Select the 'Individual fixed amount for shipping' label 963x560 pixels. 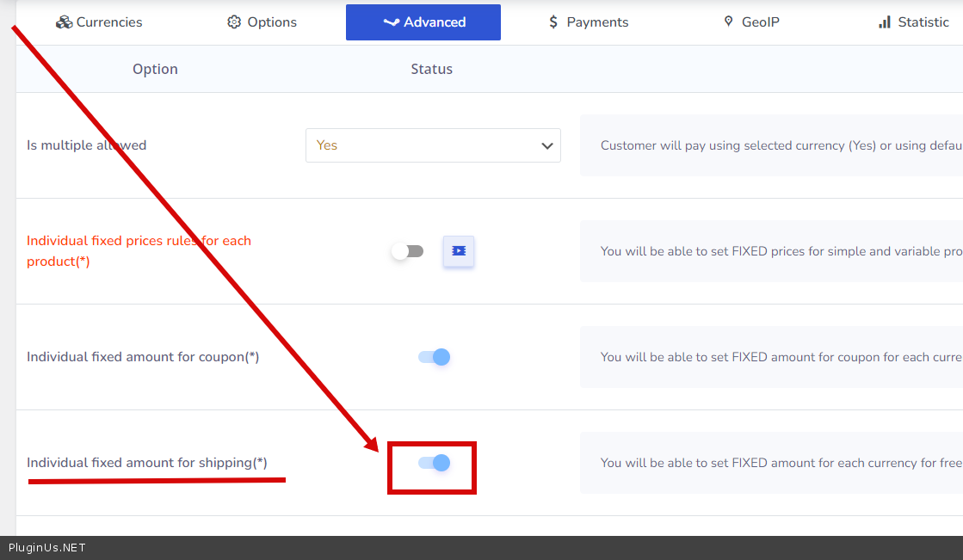pos(147,463)
